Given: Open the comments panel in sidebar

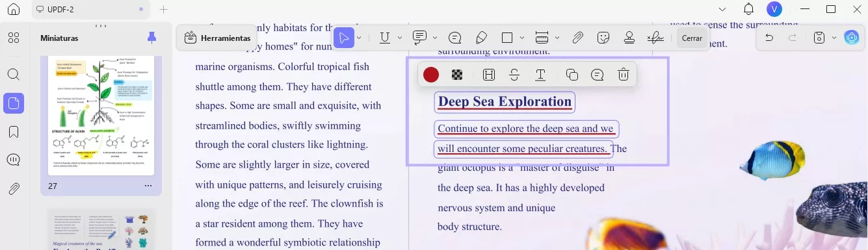Looking at the screenshot, I should pyautogui.click(x=14, y=160).
